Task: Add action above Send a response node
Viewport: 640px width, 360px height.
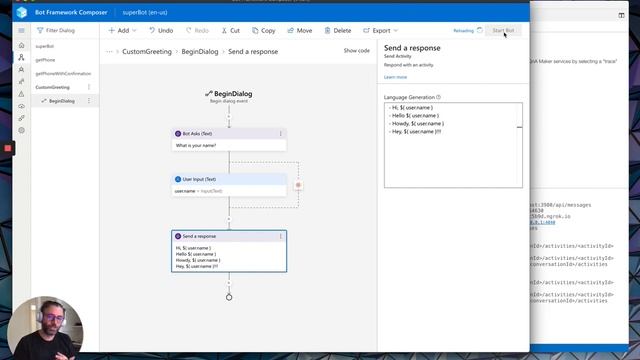Action: point(229,219)
